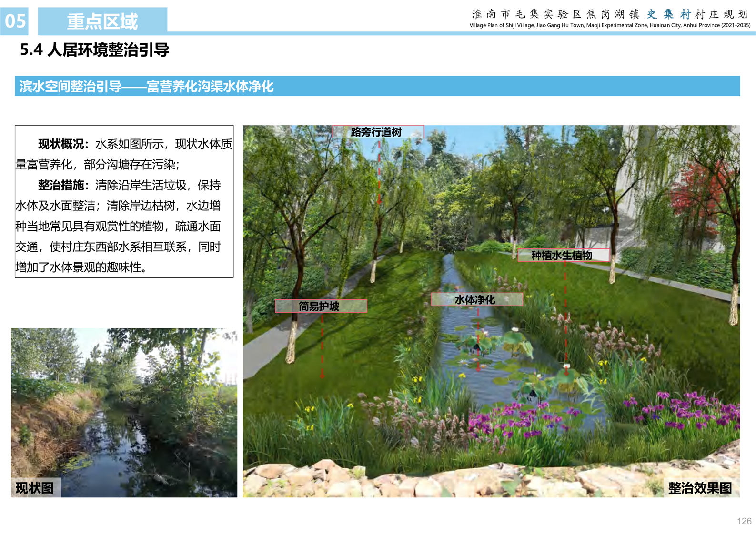756x534 pixels.
Task: Click the 5.4 人居环境整治引导 heading
Action: pos(94,50)
